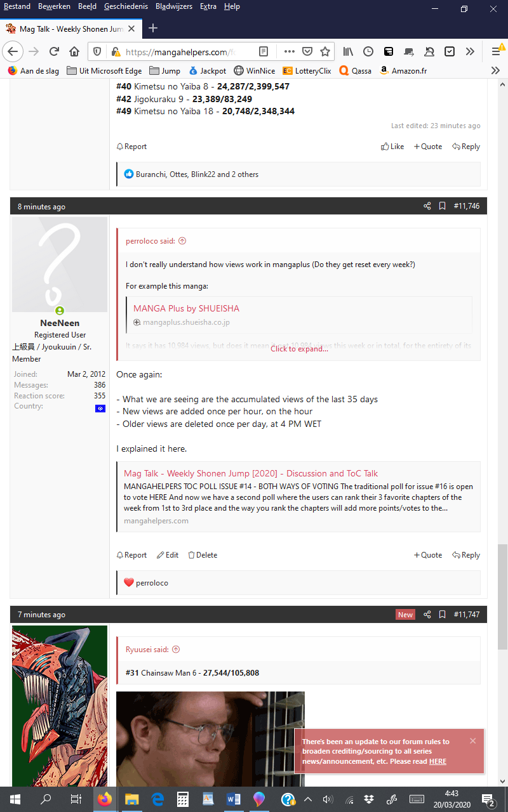This screenshot has height=812, width=508.
Task: Open NeeNeen's profile name
Action: click(60, 323)
